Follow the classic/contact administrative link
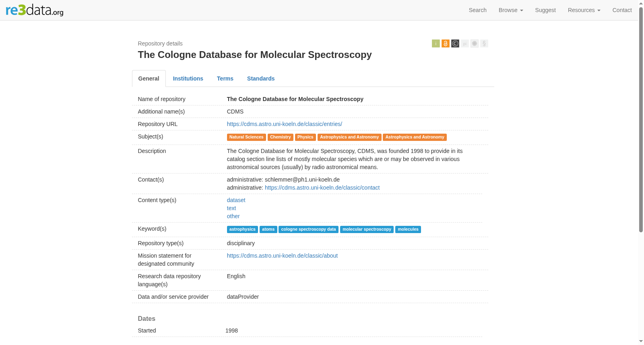The image size is (644, 345). [x=322, y=188]
